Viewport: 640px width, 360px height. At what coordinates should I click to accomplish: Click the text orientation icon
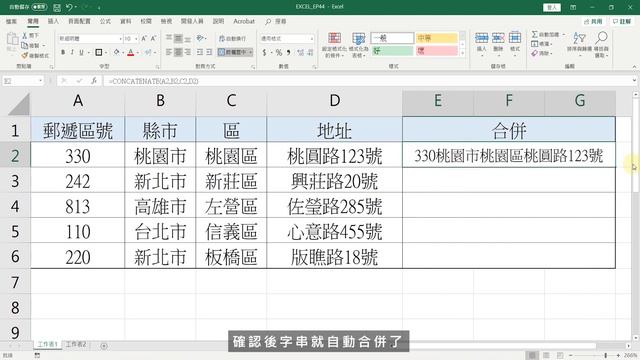[200, 38]
